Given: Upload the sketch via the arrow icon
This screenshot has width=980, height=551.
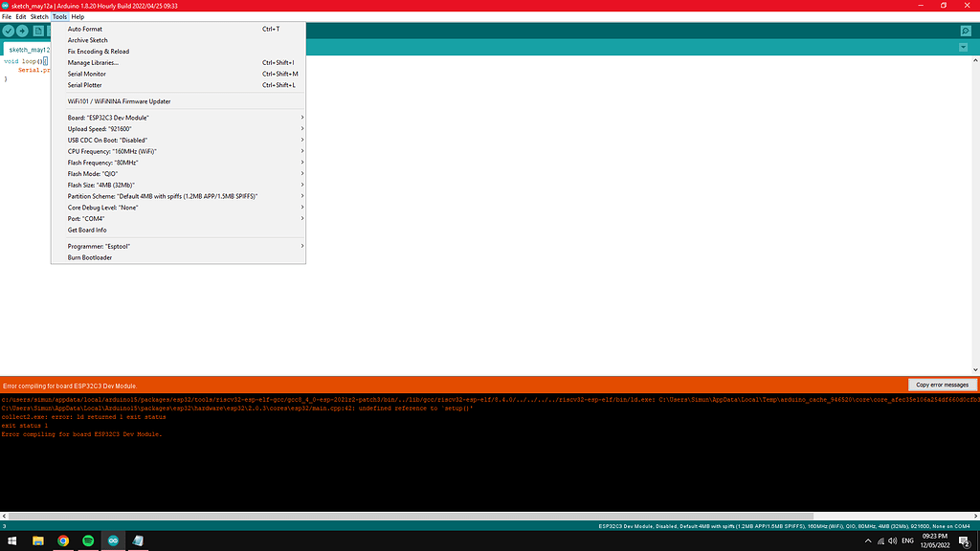Looking at the screenshot, I should click(21, 31).
